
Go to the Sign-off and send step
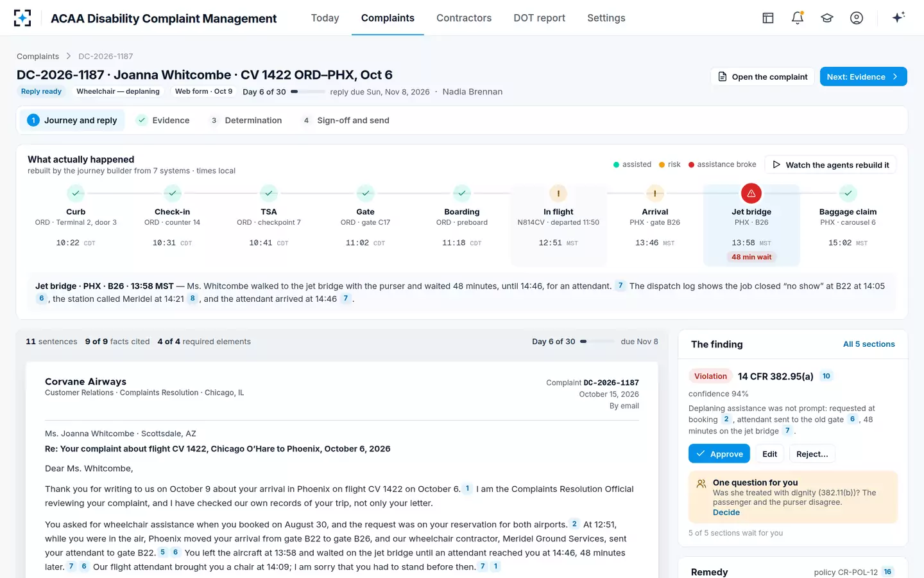point(346,120)
